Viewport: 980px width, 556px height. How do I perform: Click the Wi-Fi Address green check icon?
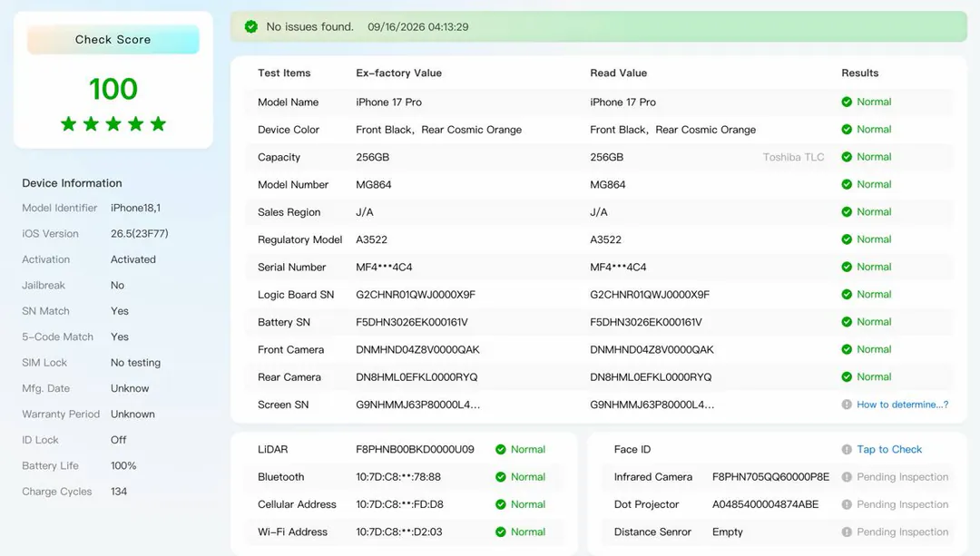pos(501,532)
